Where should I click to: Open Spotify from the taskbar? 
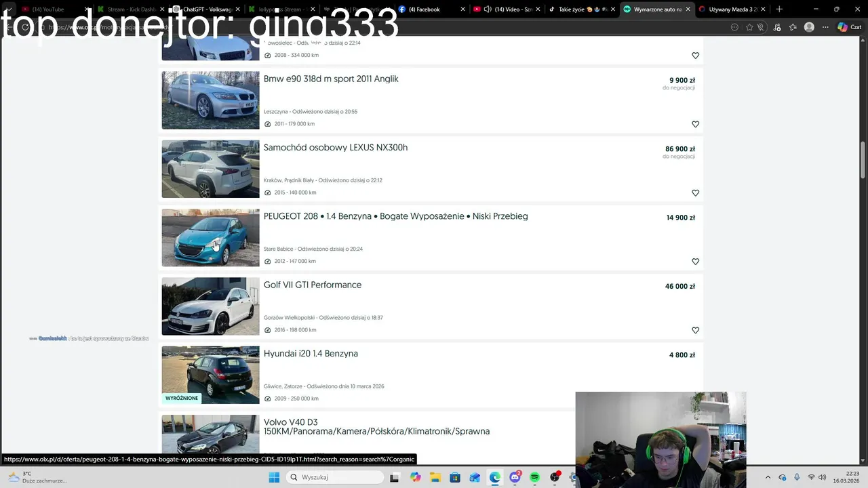coord(535,477)
